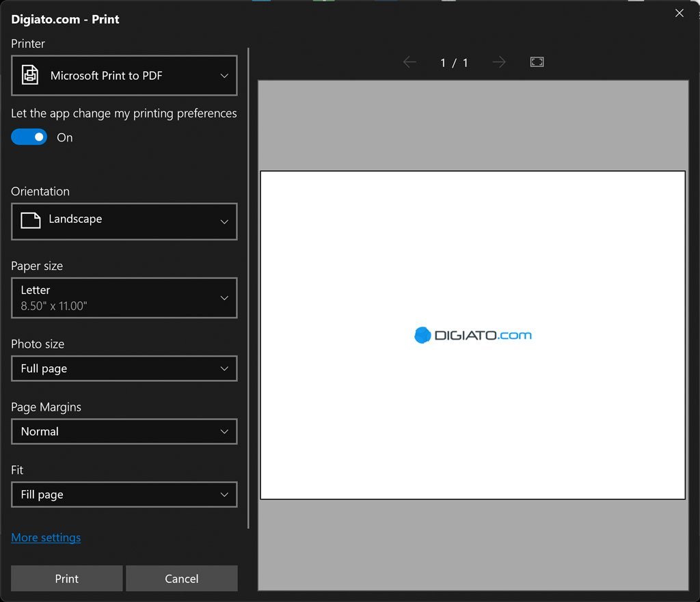Click the 'On' label next to toggle

[x=65, y=137]
